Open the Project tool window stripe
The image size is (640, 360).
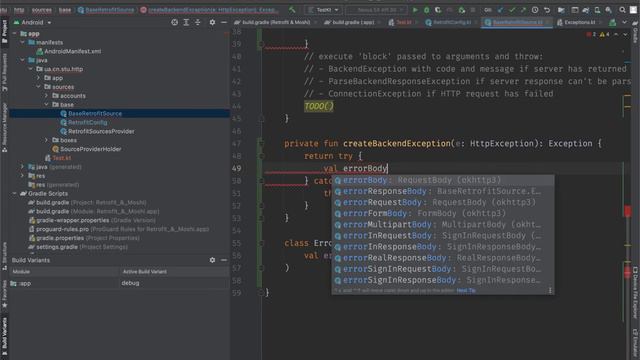pyautogui.click(x=4, y=31)
